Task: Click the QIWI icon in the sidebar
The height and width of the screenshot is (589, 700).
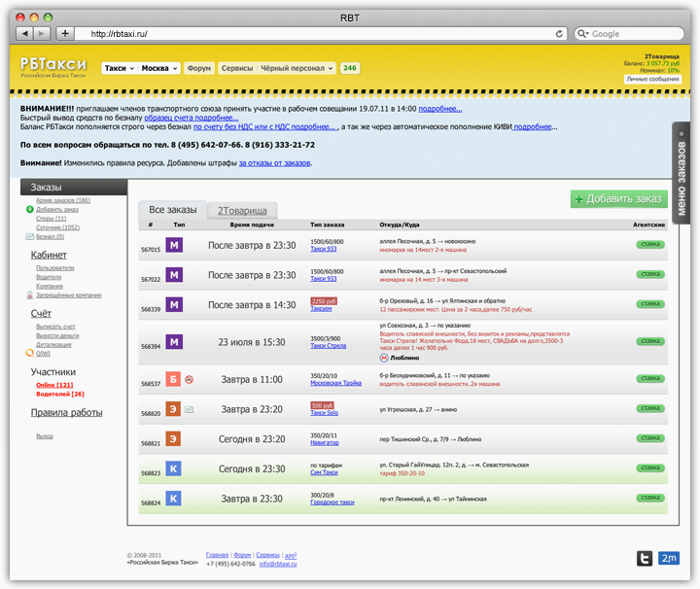Action: (30, 353)
